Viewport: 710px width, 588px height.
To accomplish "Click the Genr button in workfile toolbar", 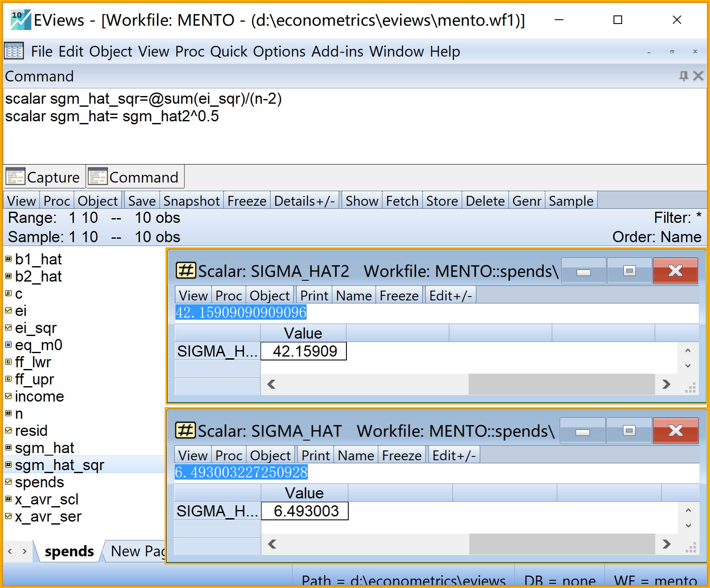I will click(526, 201).
